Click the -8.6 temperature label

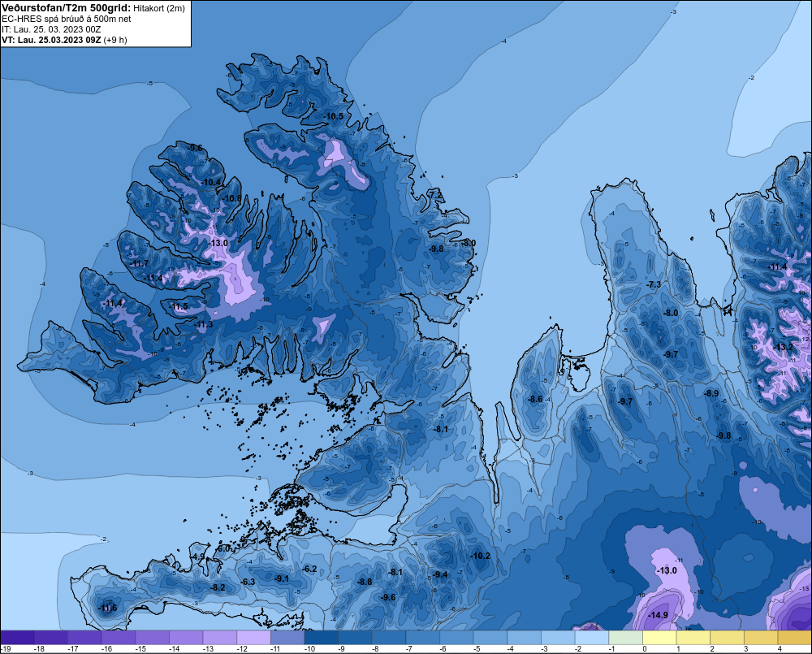[535, 399]
